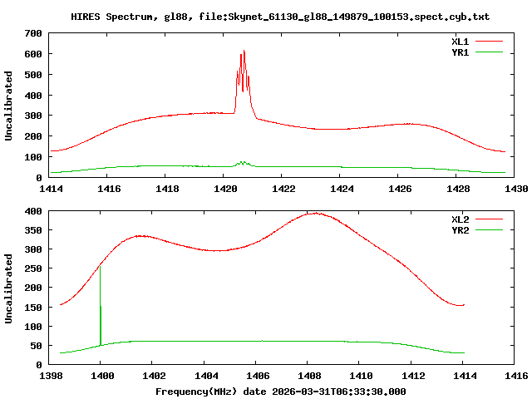The height and width of the screenshot is (399, 532).
Task: Click the bottom plot 50 y-axis tick label
Action: click(x=36, y=346)
